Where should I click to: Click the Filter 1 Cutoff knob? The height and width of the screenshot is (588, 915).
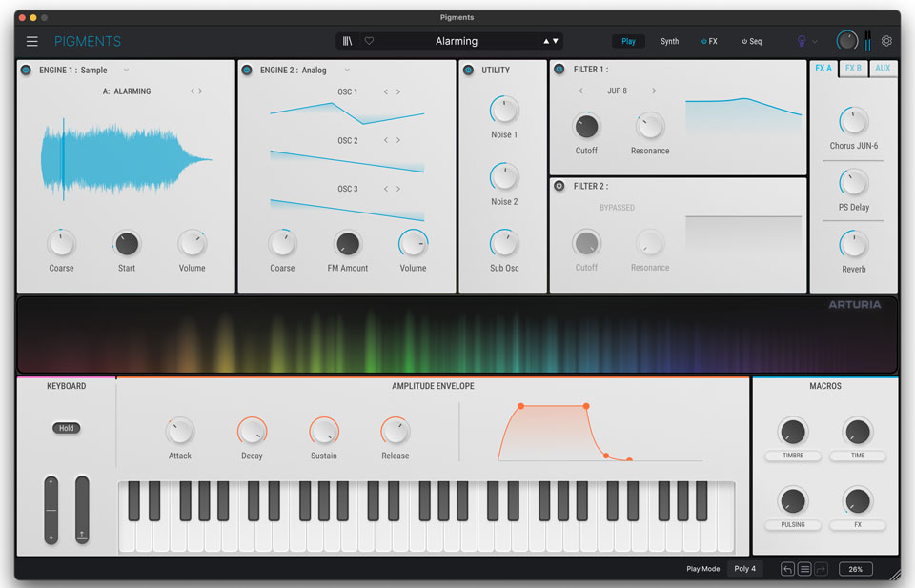[586, 126]
